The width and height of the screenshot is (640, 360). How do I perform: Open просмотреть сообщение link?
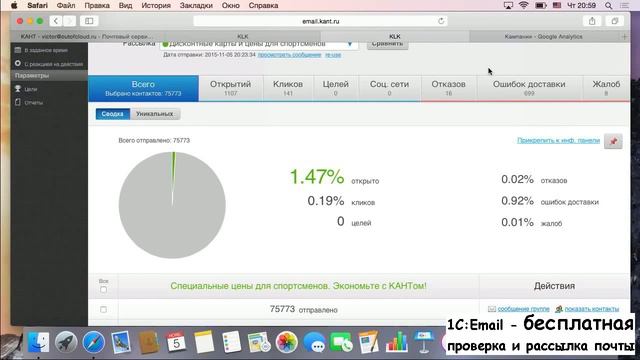point(289,55)
